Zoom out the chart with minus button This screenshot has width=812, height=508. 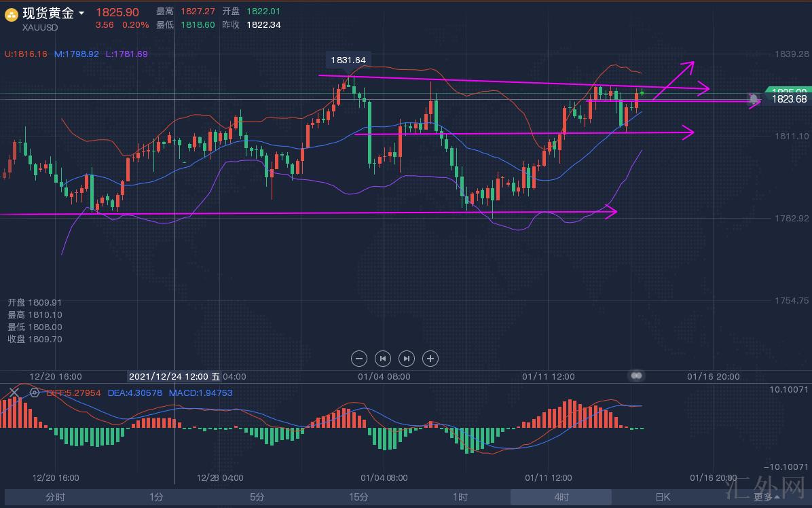pyautogui.click(x=359, y=359)
